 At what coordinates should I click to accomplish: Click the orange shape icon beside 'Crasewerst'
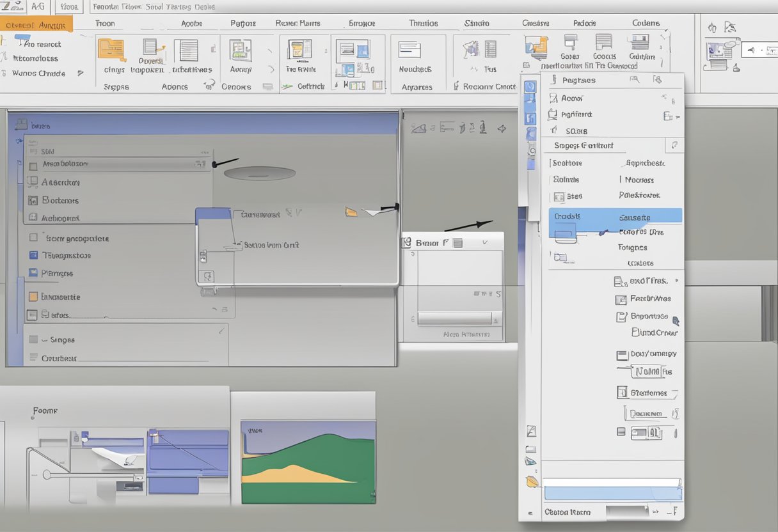point(351,212)
